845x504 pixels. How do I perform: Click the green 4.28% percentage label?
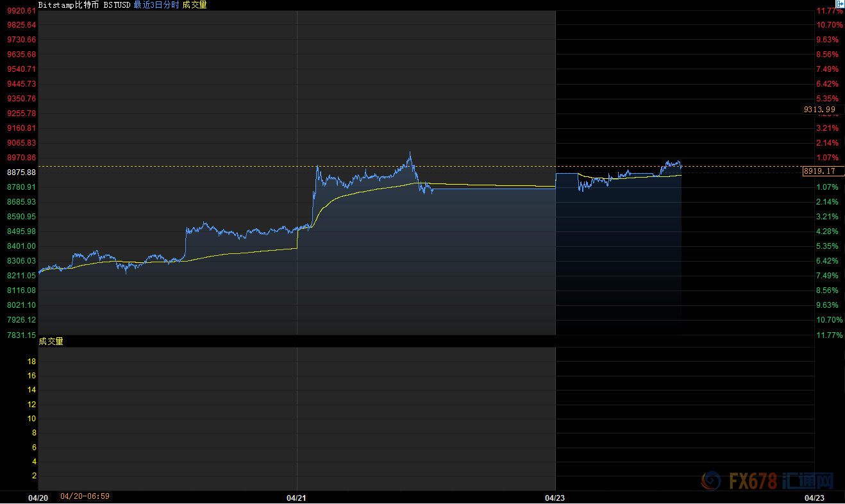(828, 231)
